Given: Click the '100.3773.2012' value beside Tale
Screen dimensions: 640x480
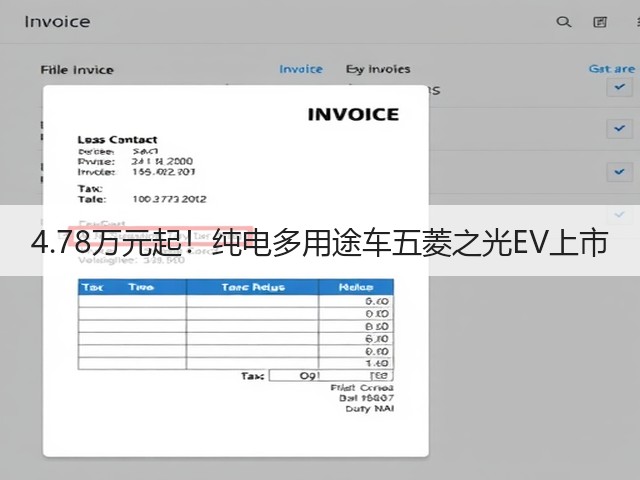Looking at the screenshot, I should (169, 199).
